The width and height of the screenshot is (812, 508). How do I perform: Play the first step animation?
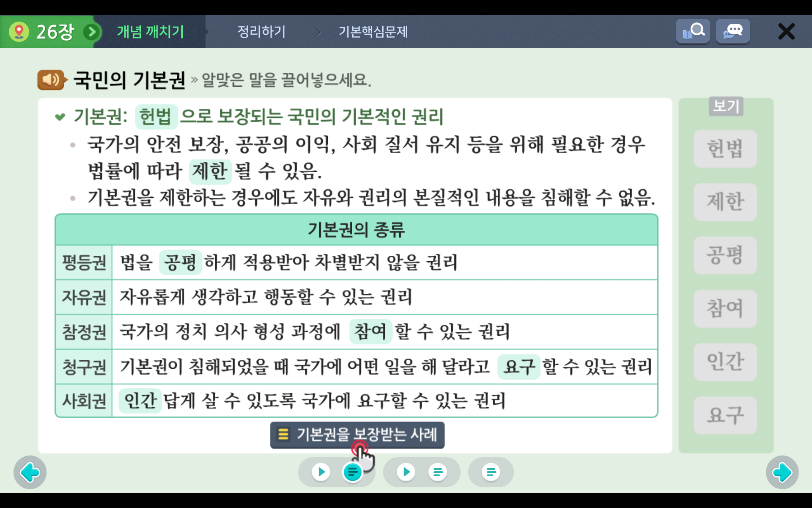click(x=321, y=472)
